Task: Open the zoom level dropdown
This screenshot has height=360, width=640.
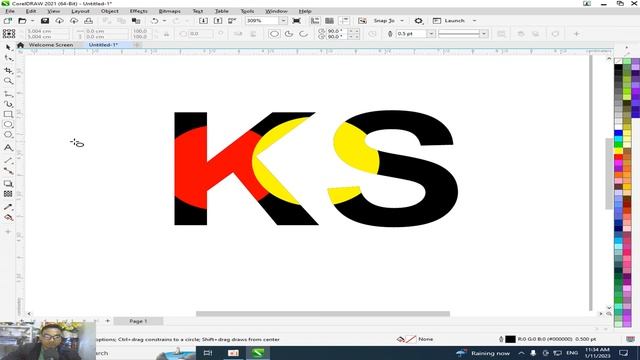Action: (283, 20)
